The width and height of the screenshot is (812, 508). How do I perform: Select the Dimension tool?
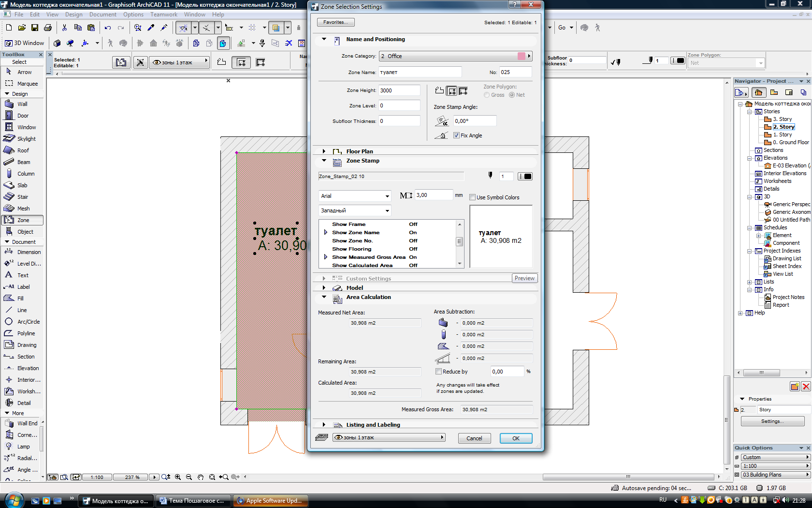pos(22,252)
